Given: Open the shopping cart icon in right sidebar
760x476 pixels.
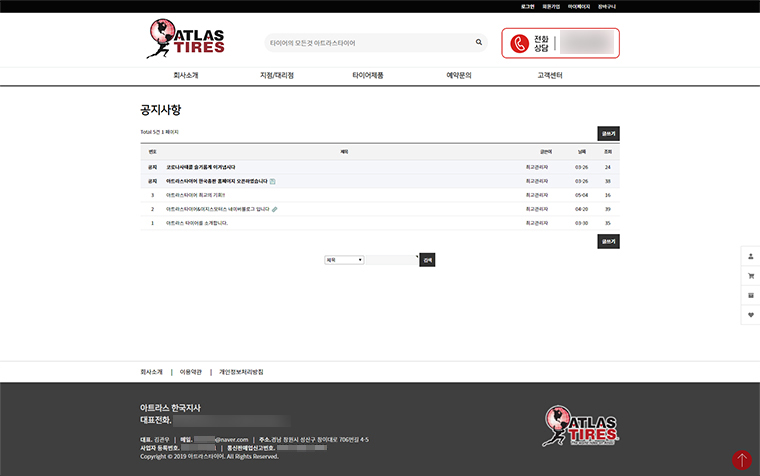Looking at the screenshot, I should click(751, 275).
